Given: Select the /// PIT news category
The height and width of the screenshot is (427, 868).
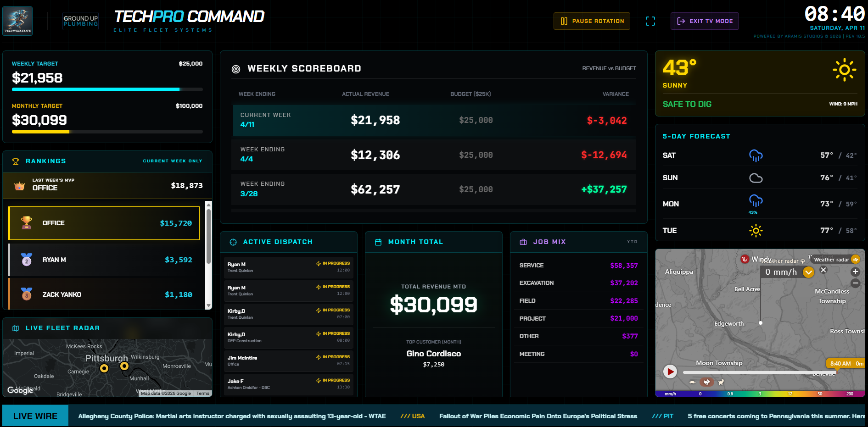Looking at the screenshot, I should [x=662, y=416].
